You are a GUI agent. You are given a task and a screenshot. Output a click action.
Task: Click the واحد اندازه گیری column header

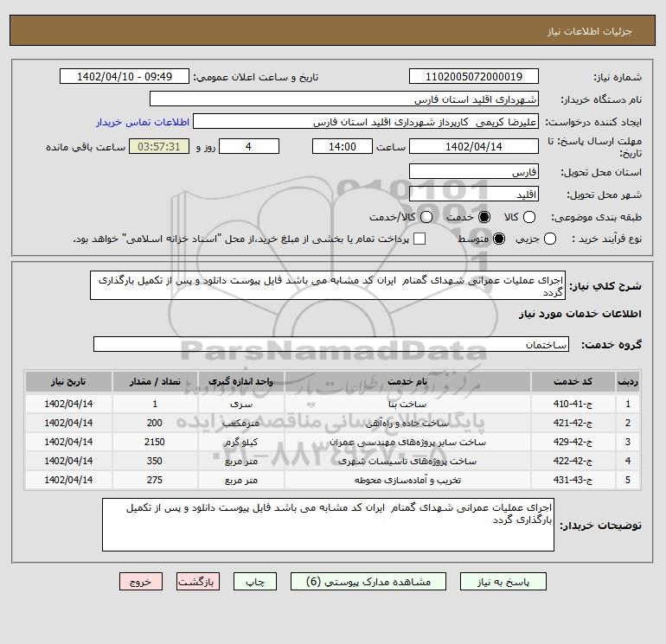pos(240,381)
